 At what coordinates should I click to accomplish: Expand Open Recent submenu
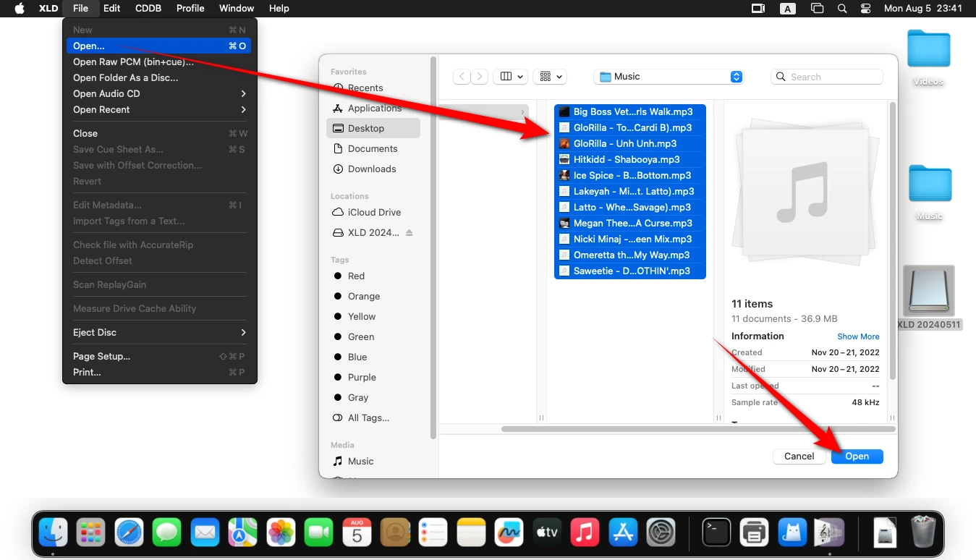[160, 110]
